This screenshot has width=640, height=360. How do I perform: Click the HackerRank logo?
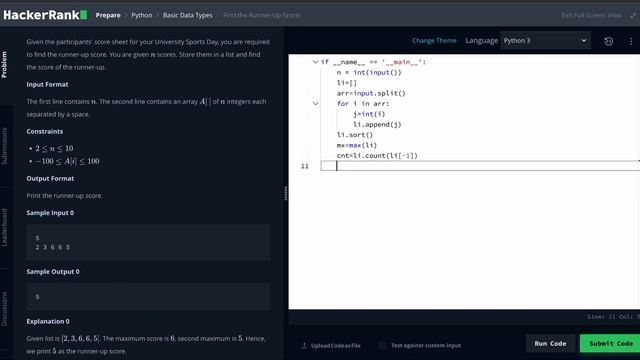point(45,15)
